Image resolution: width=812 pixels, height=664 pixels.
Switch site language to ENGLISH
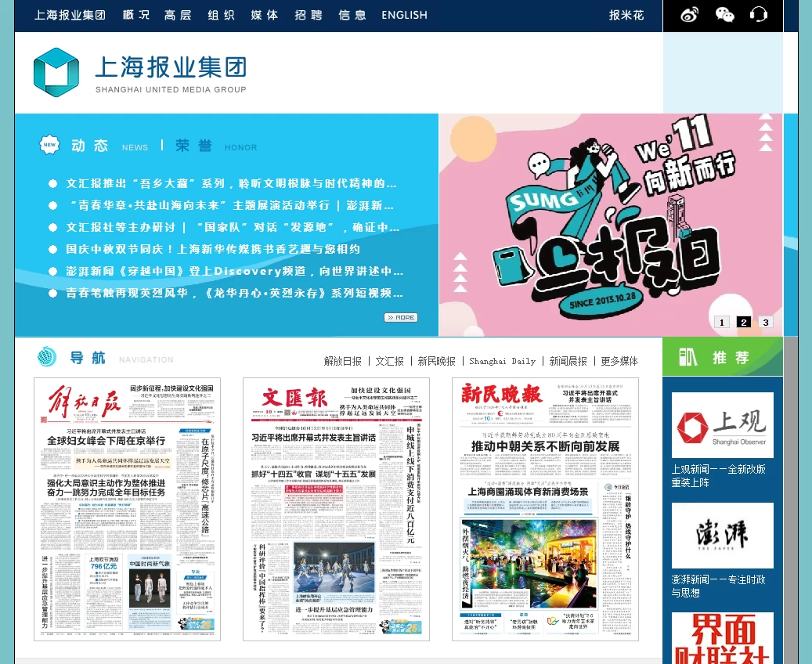point(404,15)
